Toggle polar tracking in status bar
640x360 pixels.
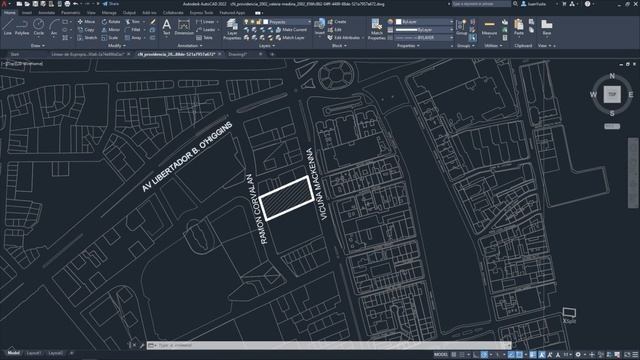[x=484, y=355]
